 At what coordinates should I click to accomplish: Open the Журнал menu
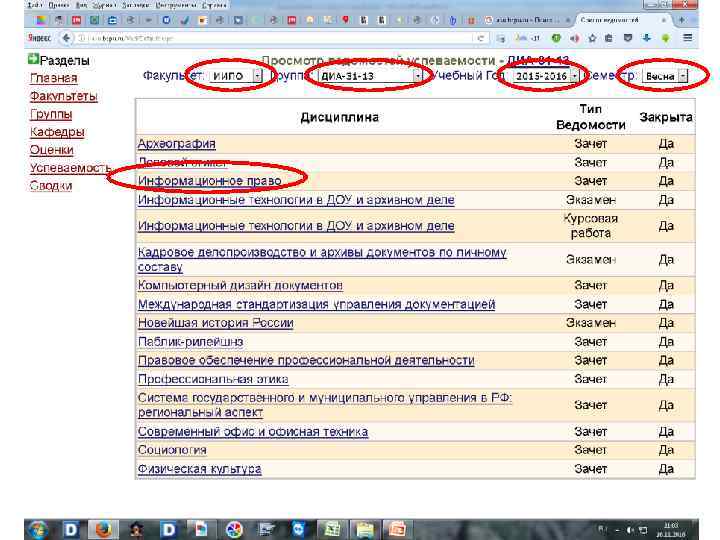click(x=104, y=5)
